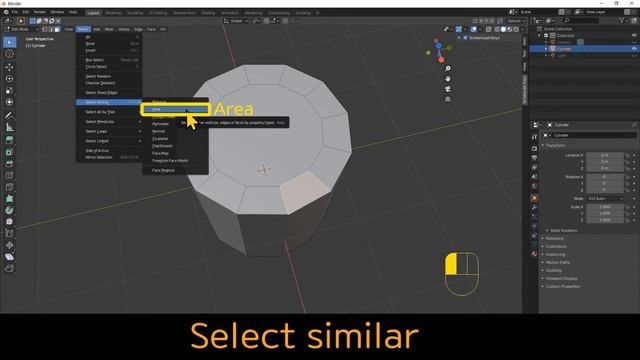Expand the Custom Properties panel
Viewport: 640px width, 360px height.
pos(562,287)
